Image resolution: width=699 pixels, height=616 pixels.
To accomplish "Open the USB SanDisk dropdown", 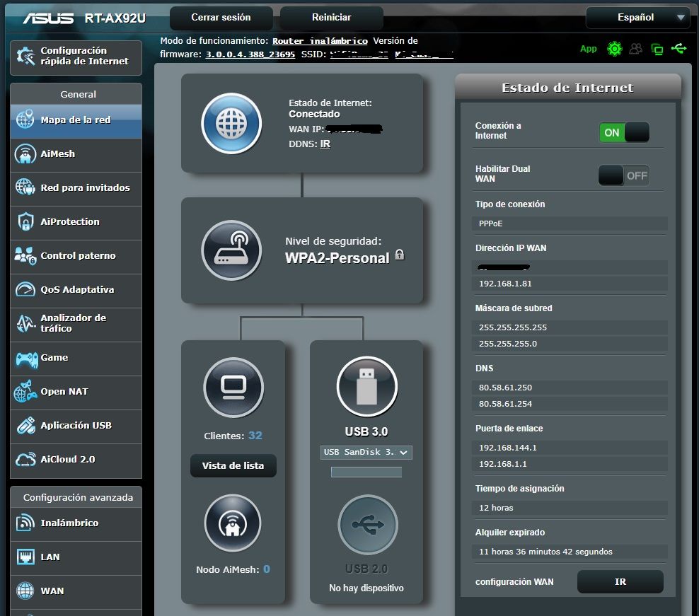I will click(366, 453).
